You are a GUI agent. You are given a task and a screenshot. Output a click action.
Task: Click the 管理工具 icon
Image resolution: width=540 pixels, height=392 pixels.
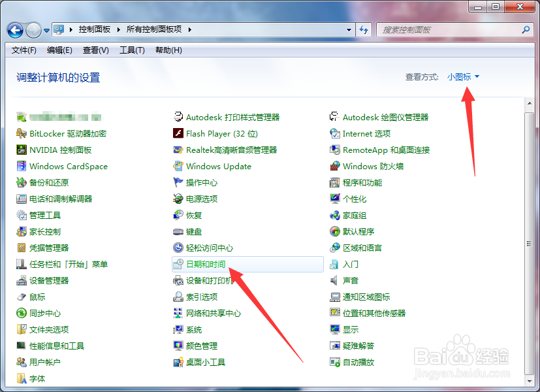[22, 216]
